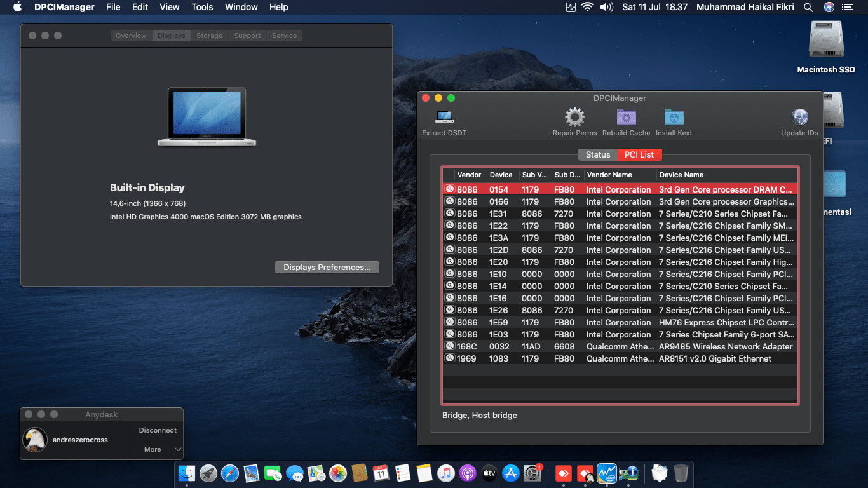The width and height of the screenshot is (868, 488).
Task: Click the Device Name column header
Action: coord(727,175)
